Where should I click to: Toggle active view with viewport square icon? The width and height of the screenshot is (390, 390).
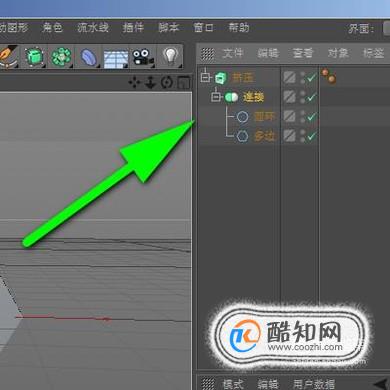pos(184,82)
